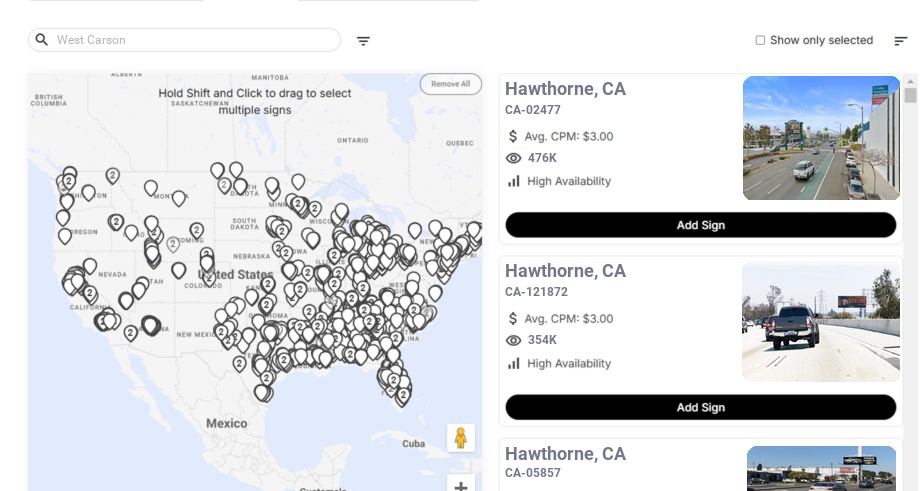Click the dollar CPM icon for CA-02477
The image size is (920, 491).
(513, 136)
